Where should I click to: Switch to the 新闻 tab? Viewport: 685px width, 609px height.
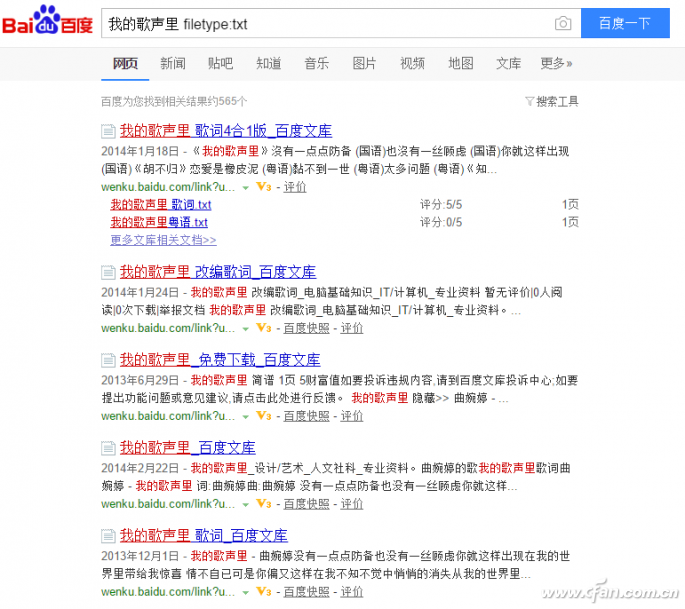click(173, 64)
